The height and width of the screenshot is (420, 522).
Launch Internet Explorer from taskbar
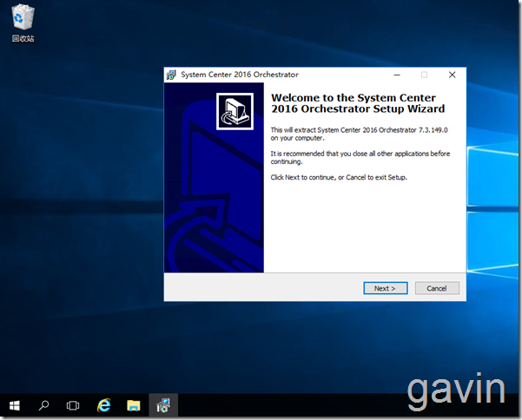tap(104, 405)
